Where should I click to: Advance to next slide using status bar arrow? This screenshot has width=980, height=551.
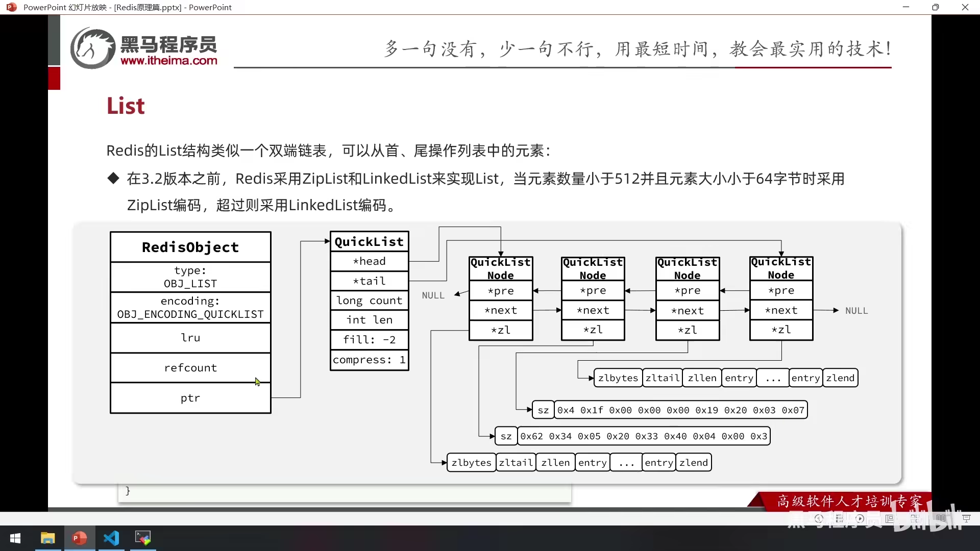tap(860, 518)
